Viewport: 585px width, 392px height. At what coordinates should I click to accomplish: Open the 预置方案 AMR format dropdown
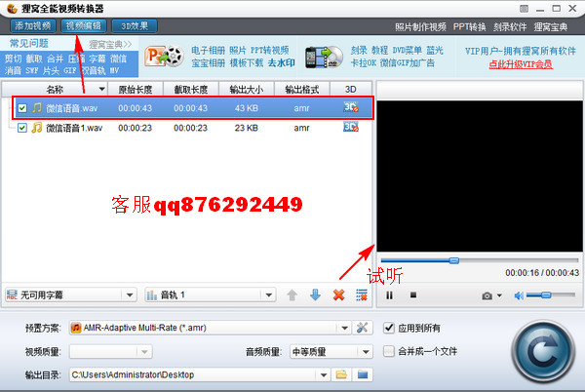(x=345, y=328)
